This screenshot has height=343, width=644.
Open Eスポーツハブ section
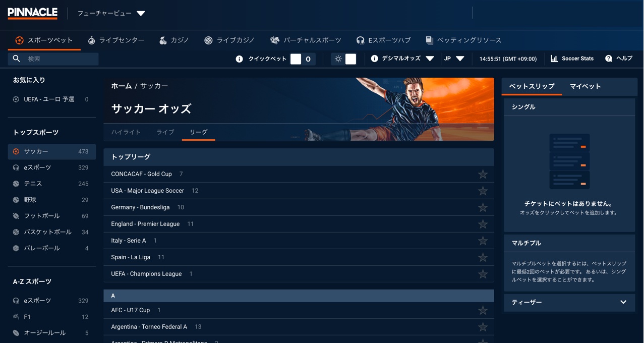pyautogui.click(x=383, y=40)
